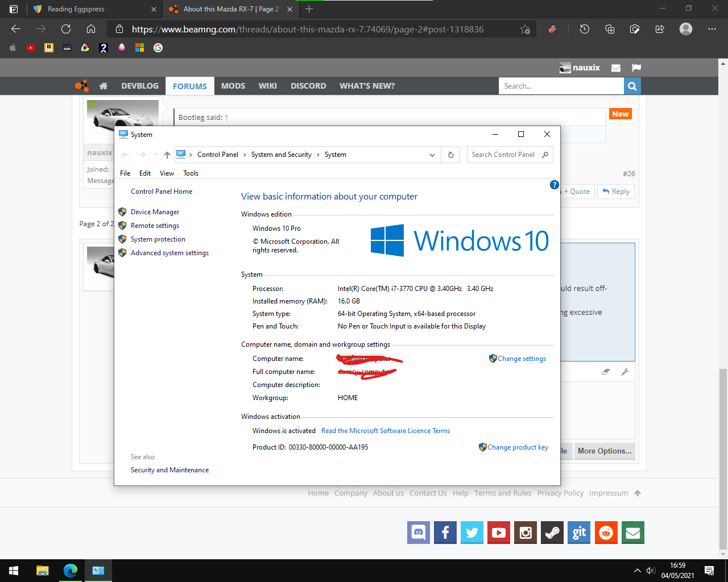The image size is (728, 582).
Task: Select WIKI in forum navigation
Action: [267, 86]
